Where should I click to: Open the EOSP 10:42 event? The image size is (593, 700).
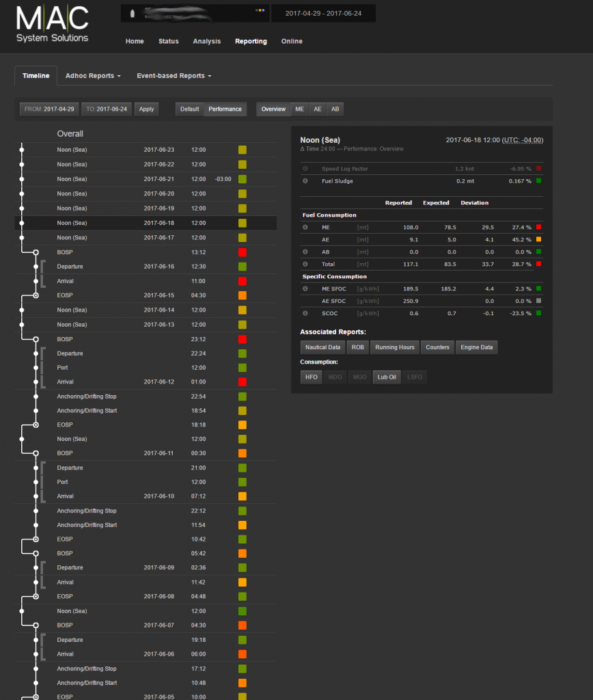click(x=146, y=539)
